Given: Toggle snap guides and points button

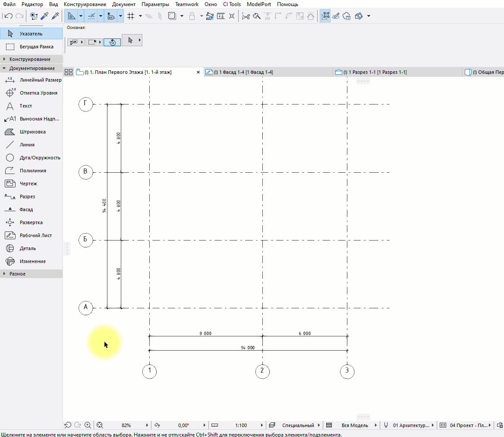Looking at the screenshot, I should point(91,16).
